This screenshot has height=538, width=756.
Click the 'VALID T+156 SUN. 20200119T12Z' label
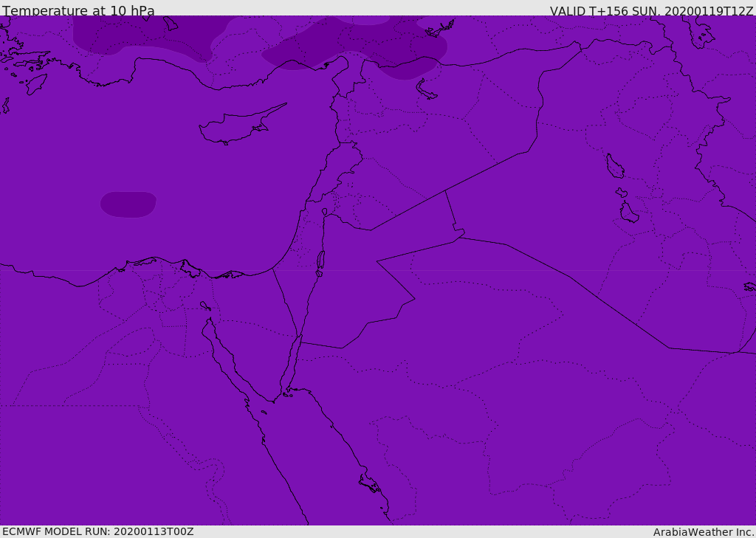coord(651,10)
